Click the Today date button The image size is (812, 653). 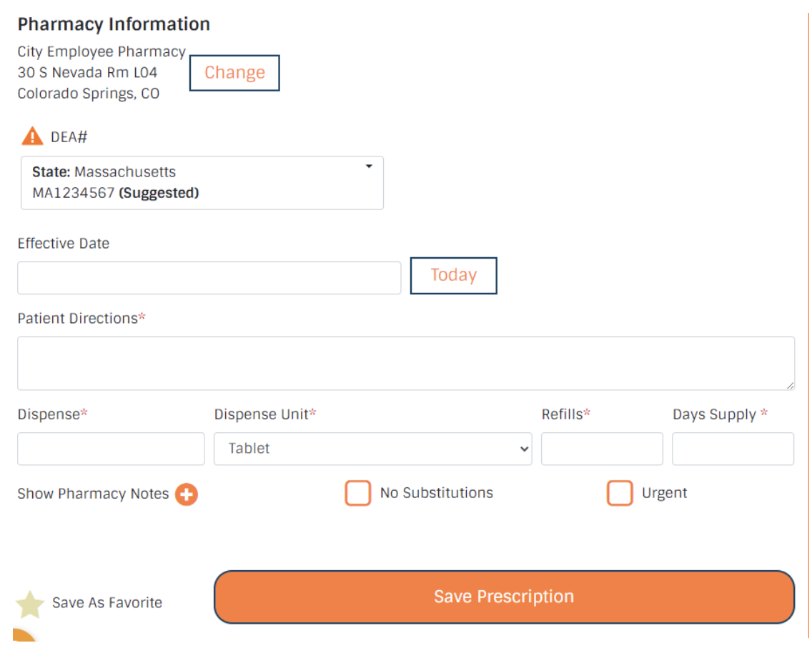point(453,276)
